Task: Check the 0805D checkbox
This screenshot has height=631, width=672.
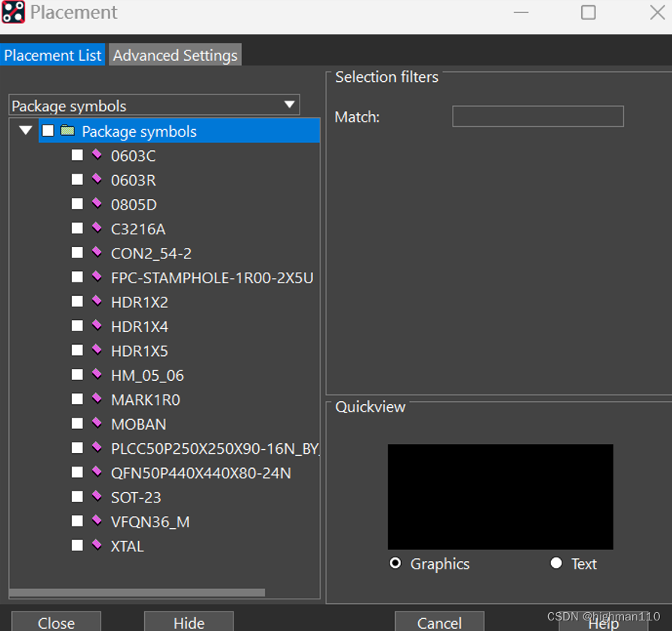Action: click(x=77, y=204)
